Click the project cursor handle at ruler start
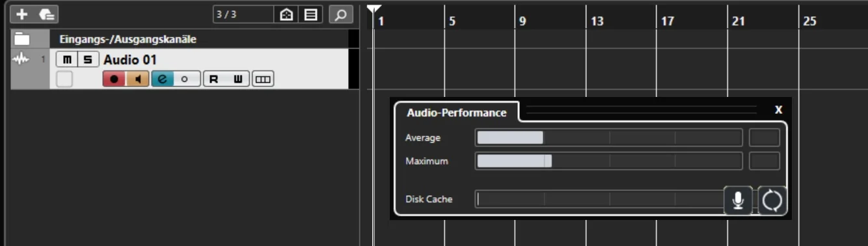The image size is (868, 246). click(373, 9)
